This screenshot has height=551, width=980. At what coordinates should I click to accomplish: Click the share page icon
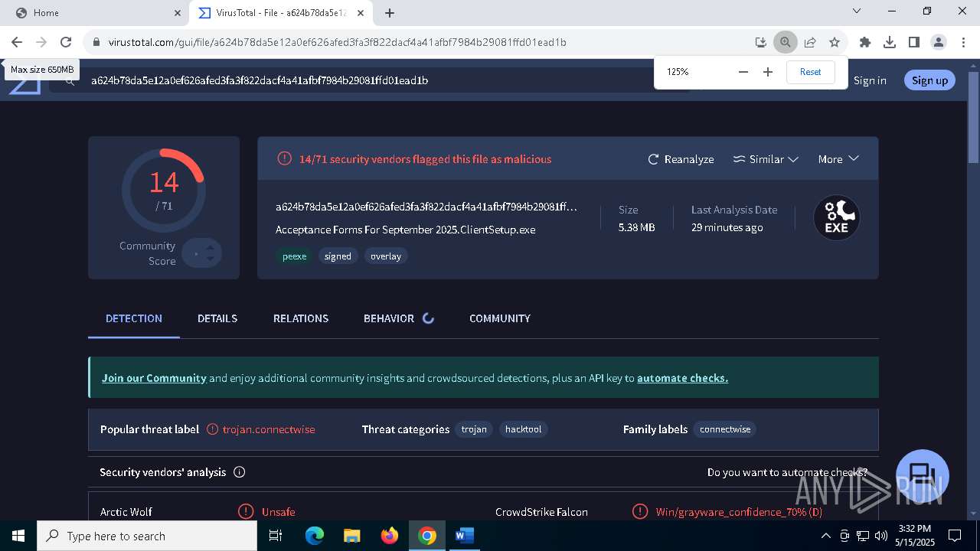[810, 42]
